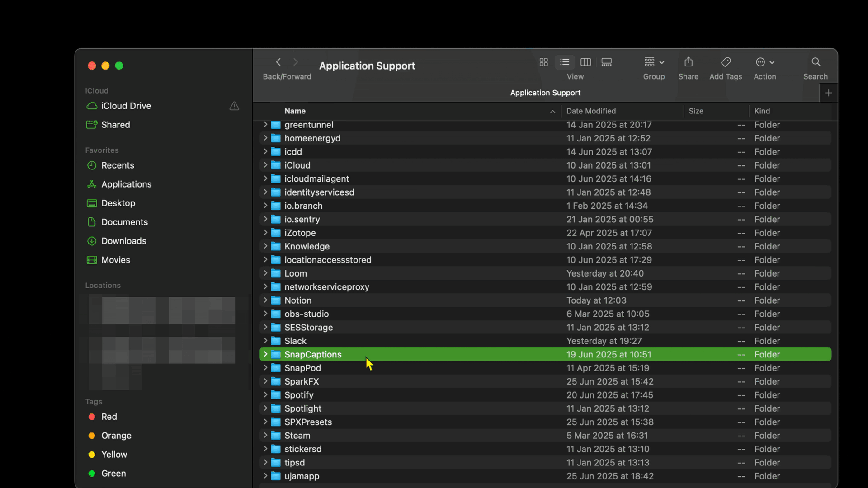The image size is (868, 488).
Task: Select the SPXPresets folder name
Action: [x=308, y=422]
